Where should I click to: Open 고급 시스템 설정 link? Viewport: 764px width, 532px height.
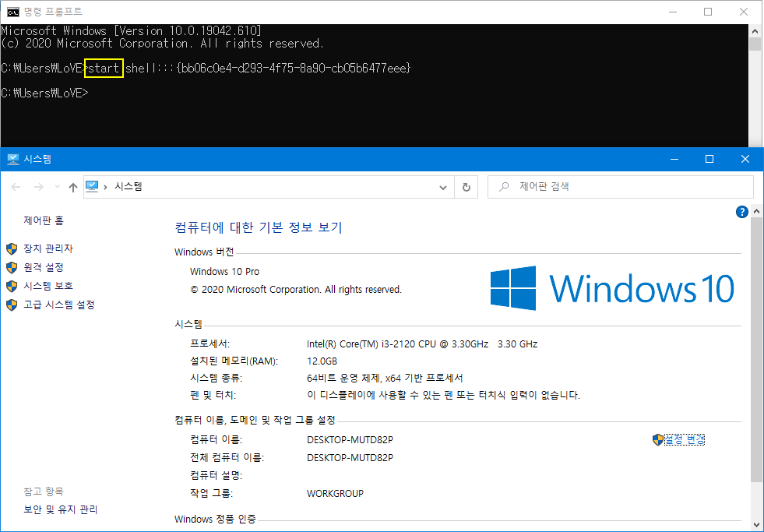[x=59, y=305]
